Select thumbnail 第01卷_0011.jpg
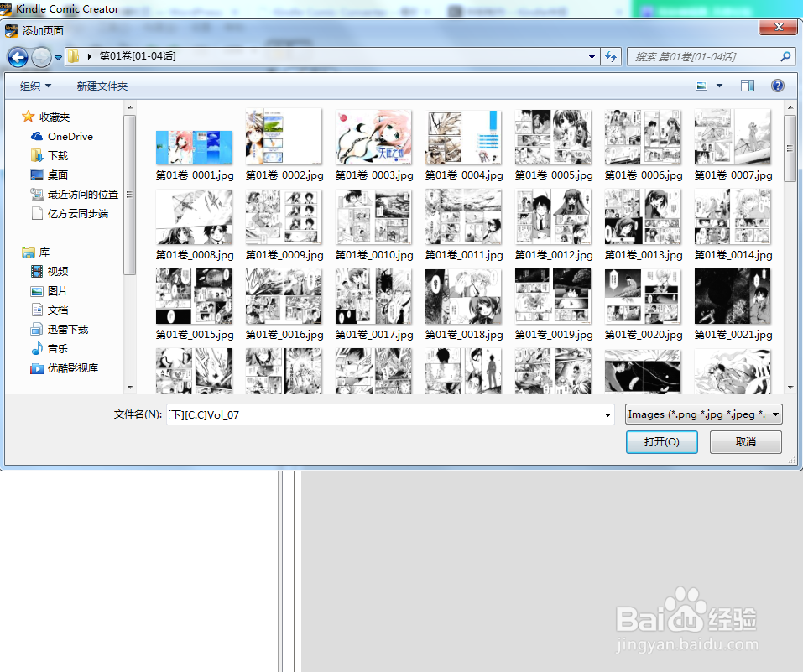Image resolution: width=803 pixels, height=672 pixels. pyautogui.click(x=463, y=216)
